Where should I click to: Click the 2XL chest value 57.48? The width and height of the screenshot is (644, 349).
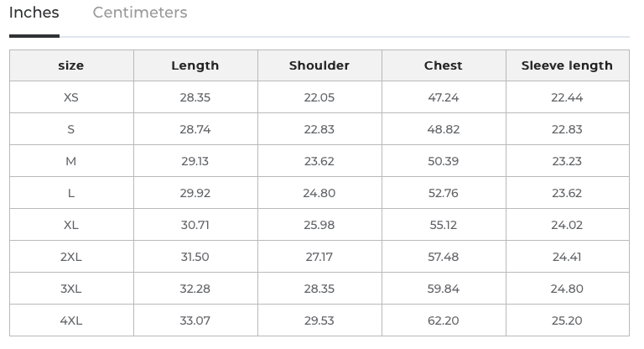[x=444, y=257]
